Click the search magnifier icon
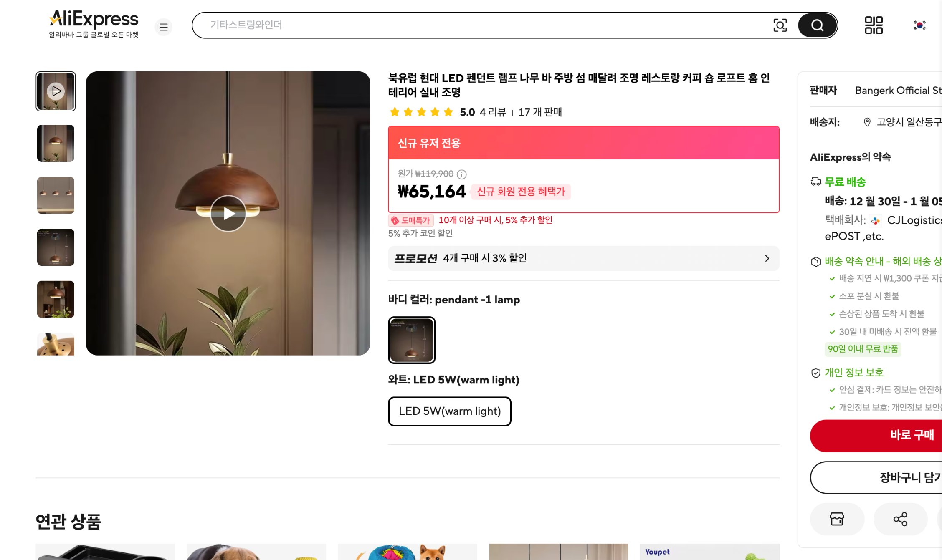Image resolution: width=942 pixels, height=560 pixels. [817, 25]
